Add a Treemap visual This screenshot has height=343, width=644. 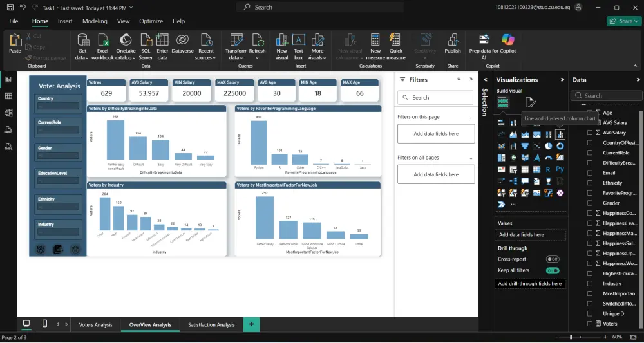pos(501,158)
